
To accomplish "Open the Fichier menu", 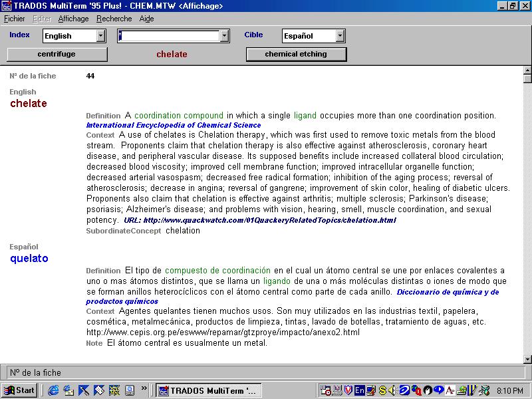I will [14, 19].
